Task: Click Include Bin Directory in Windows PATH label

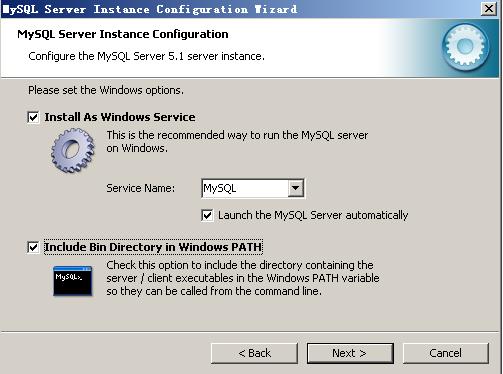Action: (x=153, y=247)
